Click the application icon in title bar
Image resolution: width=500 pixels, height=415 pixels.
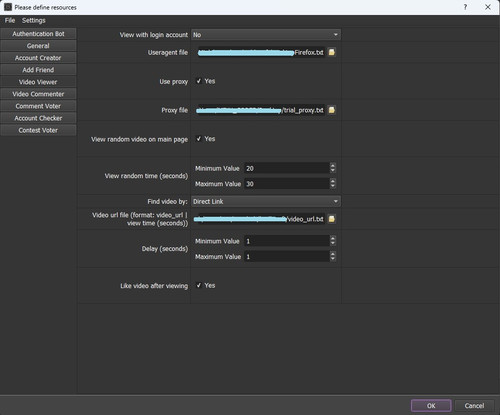(8, 7)
